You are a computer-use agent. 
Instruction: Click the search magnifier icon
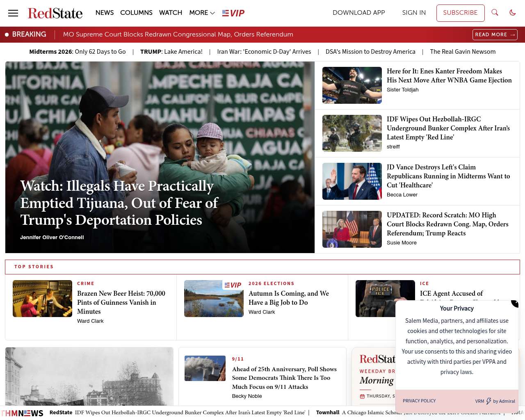(495, 13)
